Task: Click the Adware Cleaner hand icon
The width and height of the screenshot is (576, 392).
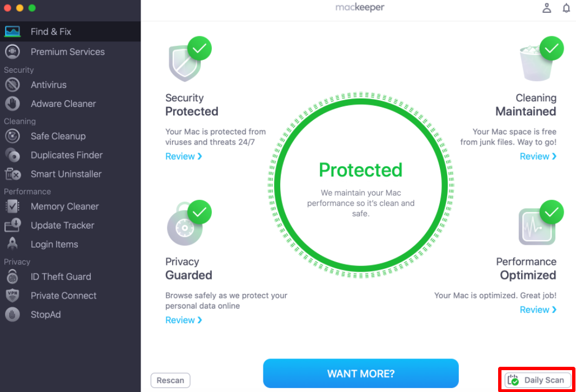Action: [12, 104]
